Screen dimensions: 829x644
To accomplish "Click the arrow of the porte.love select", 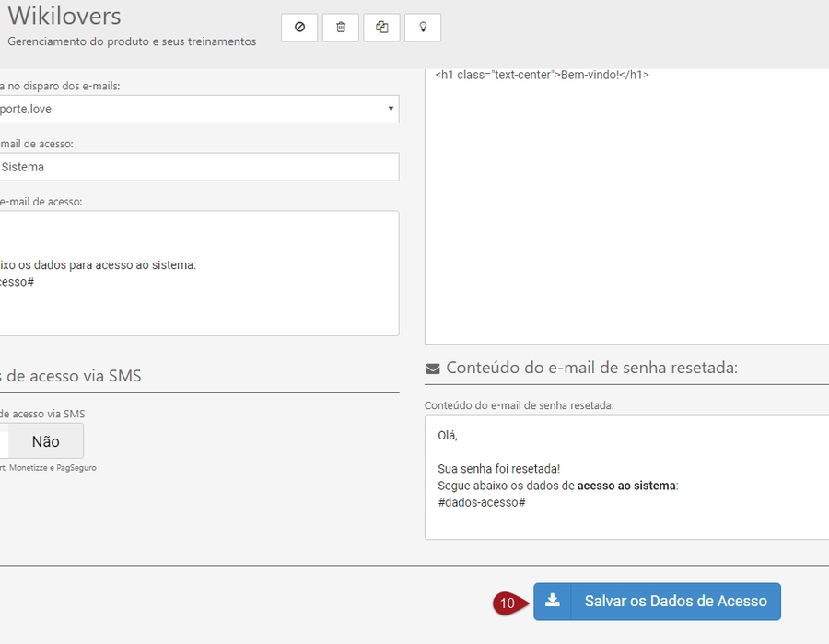I will (x=391, y=109).
